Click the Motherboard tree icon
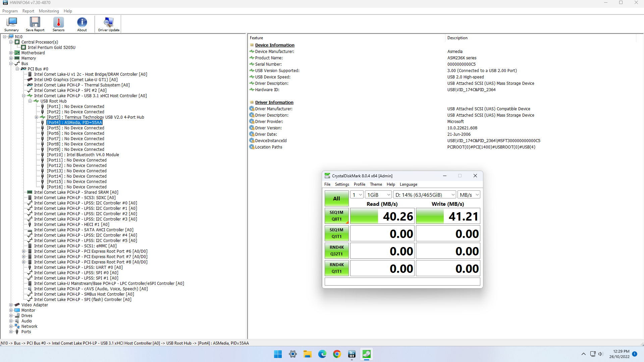The height and width of the screenshot is (362, 644). click(x=17, y=53)
